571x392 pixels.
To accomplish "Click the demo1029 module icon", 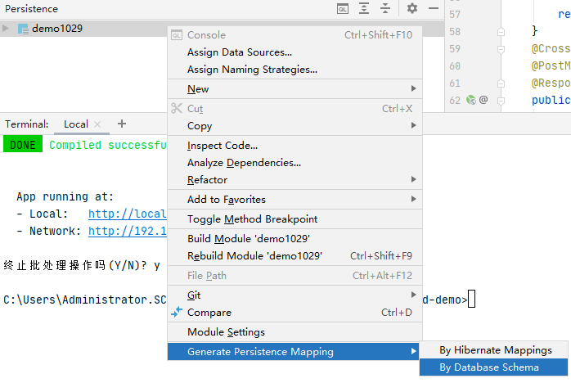I will 23,29.
